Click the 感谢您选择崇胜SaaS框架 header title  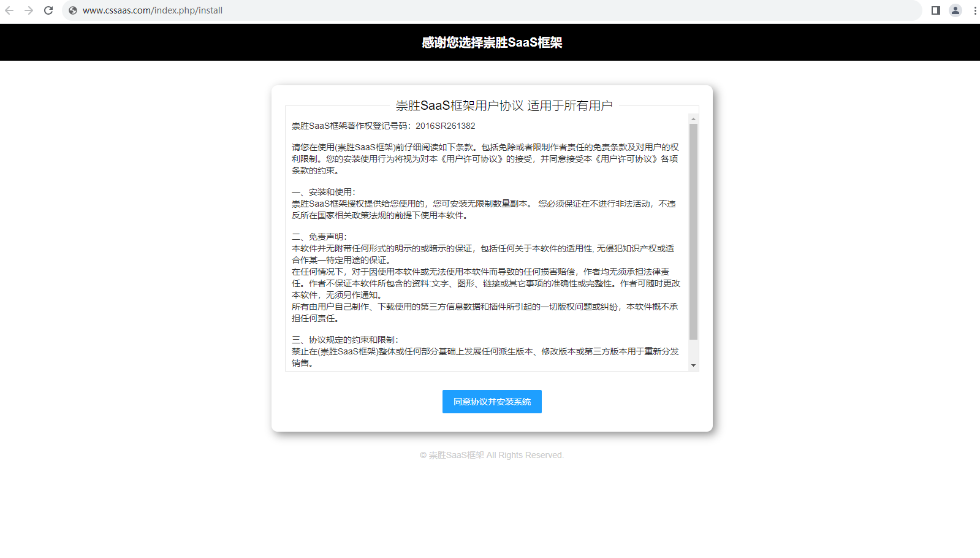492,42
